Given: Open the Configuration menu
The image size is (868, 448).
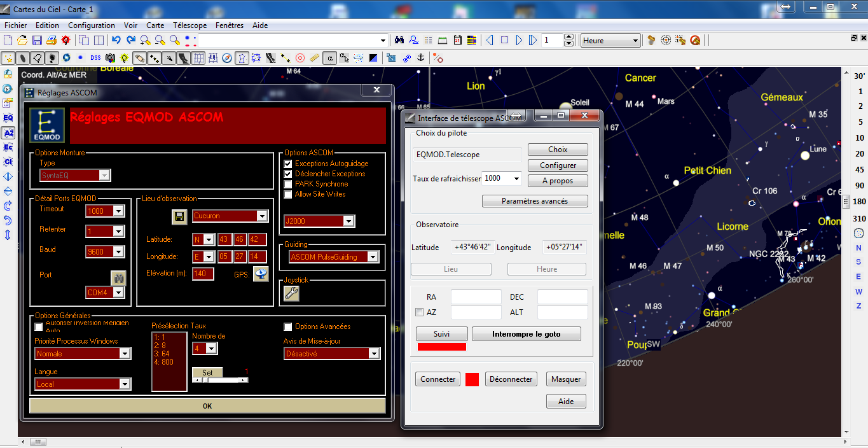Looking at the screenshot, I should pos(92,25).
